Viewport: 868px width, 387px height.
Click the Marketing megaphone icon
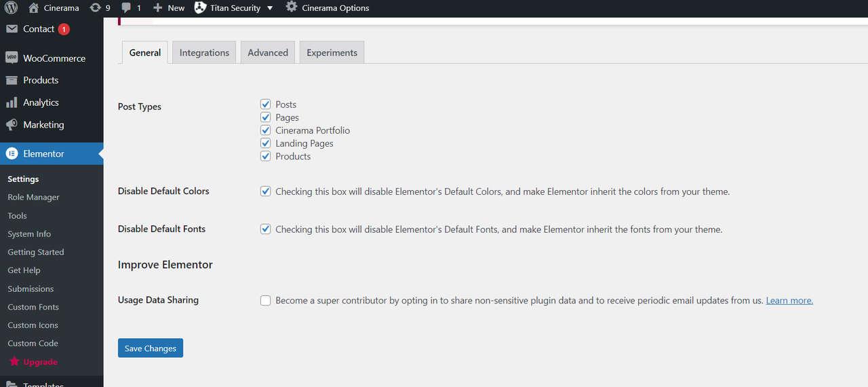click(12, 125)
